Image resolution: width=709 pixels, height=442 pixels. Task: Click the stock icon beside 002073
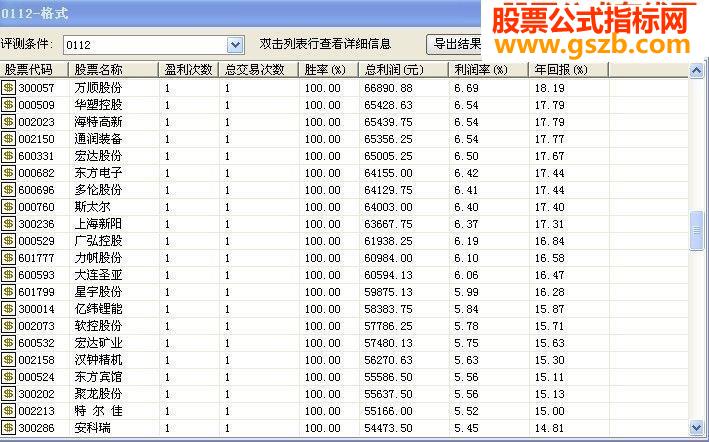[8, 326]
